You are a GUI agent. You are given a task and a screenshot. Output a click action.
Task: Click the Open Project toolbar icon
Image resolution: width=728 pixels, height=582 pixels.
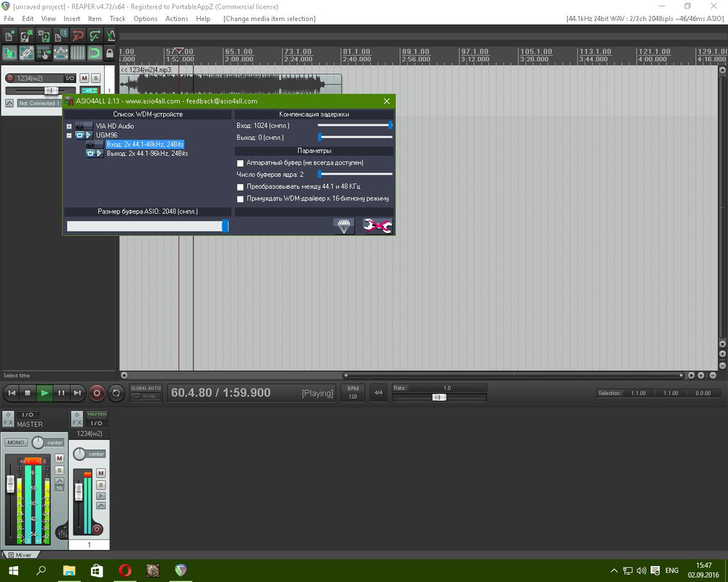[x=26, y=36]
